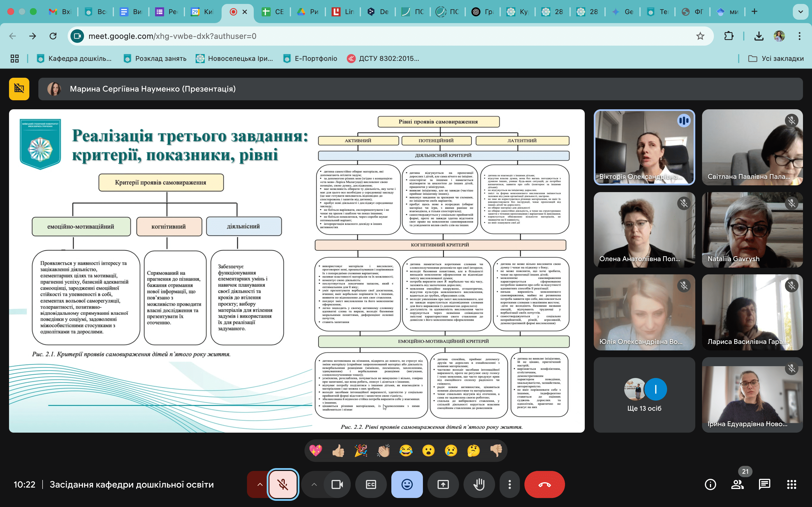Open the in-call chat panel

(764, 484)
